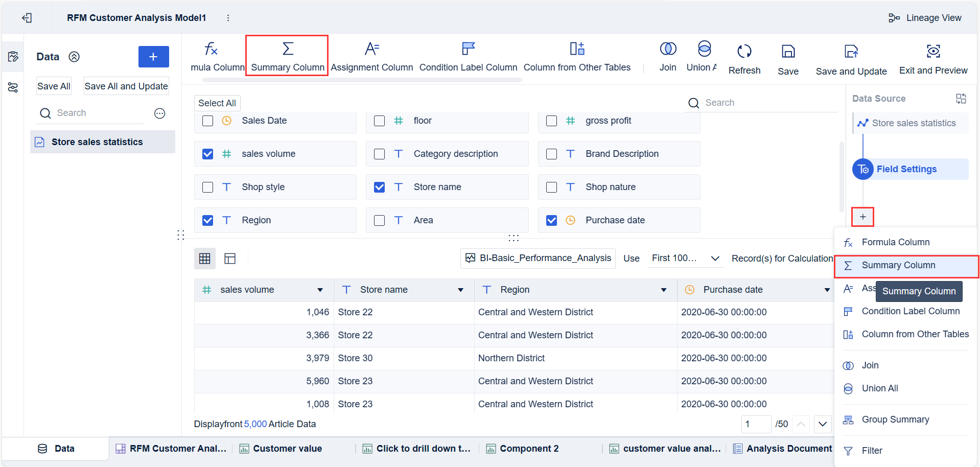Uncheck the sales volume checkbox

207,154
